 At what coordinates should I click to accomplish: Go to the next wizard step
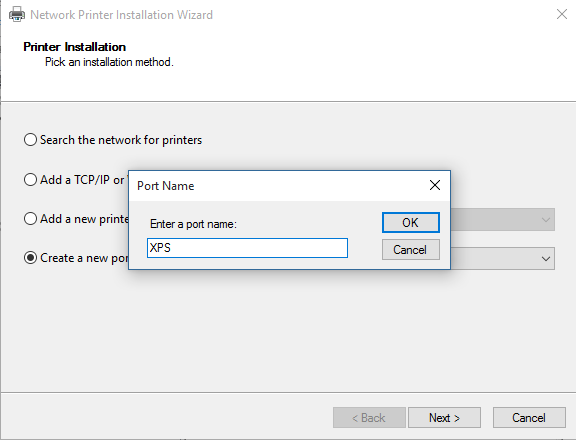point(444,418)
